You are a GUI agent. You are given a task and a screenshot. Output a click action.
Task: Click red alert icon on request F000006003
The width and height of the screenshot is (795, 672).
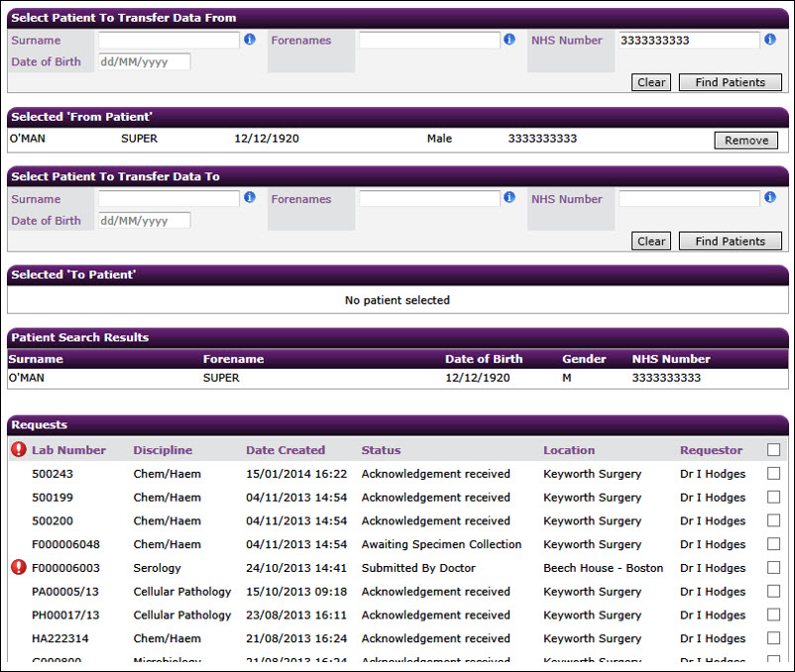point(19,567)
